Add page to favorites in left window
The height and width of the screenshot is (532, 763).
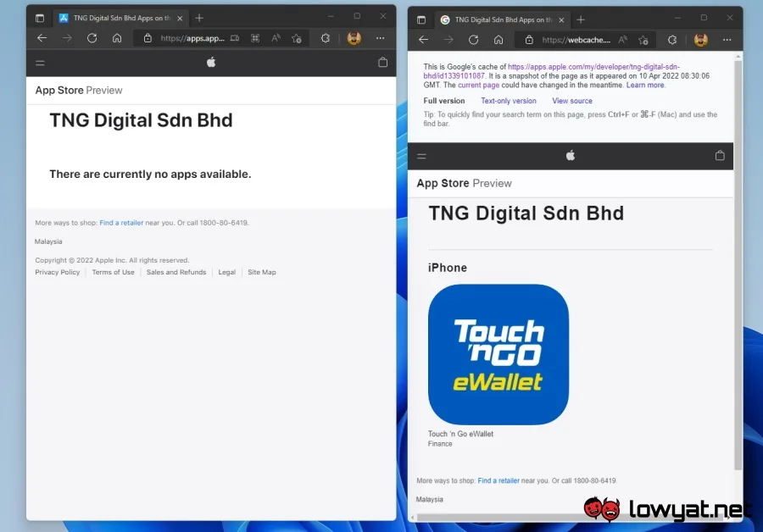pos(297,38)
